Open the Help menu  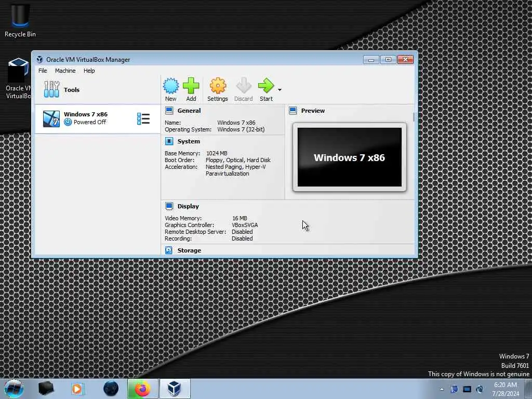coord(89,71)
